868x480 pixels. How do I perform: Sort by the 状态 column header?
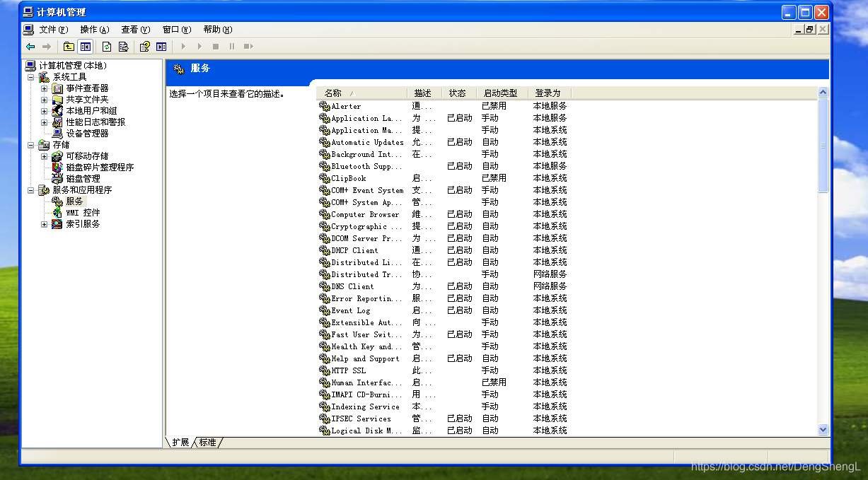458,93
